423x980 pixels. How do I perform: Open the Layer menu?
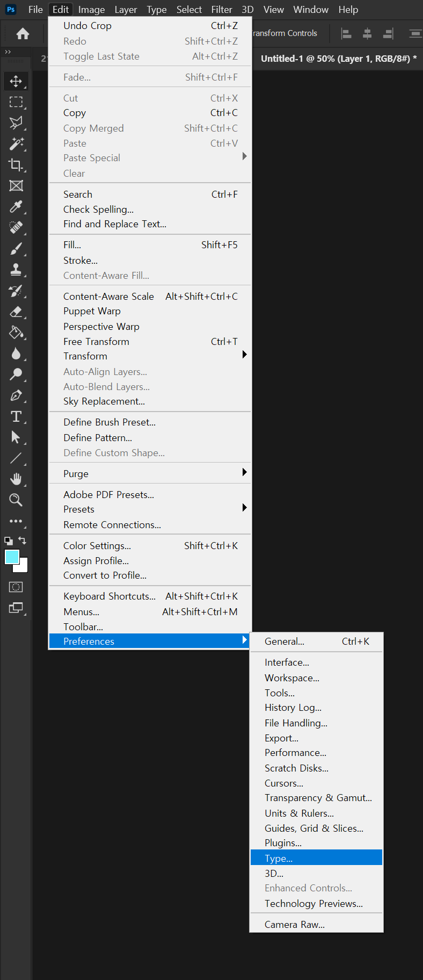tap(126, 10)
